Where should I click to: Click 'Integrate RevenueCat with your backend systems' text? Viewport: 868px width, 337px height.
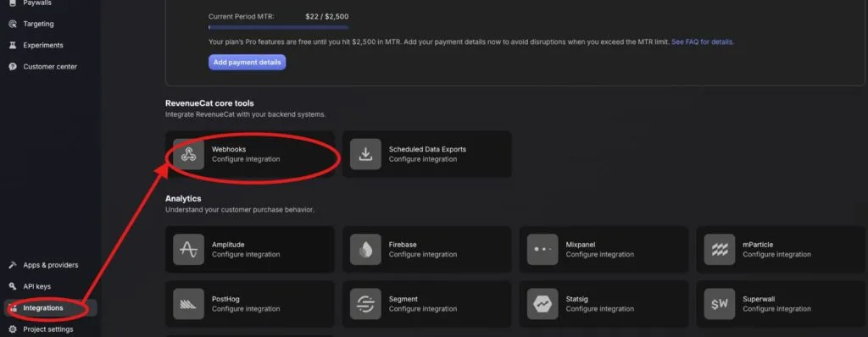click(246, 114)
